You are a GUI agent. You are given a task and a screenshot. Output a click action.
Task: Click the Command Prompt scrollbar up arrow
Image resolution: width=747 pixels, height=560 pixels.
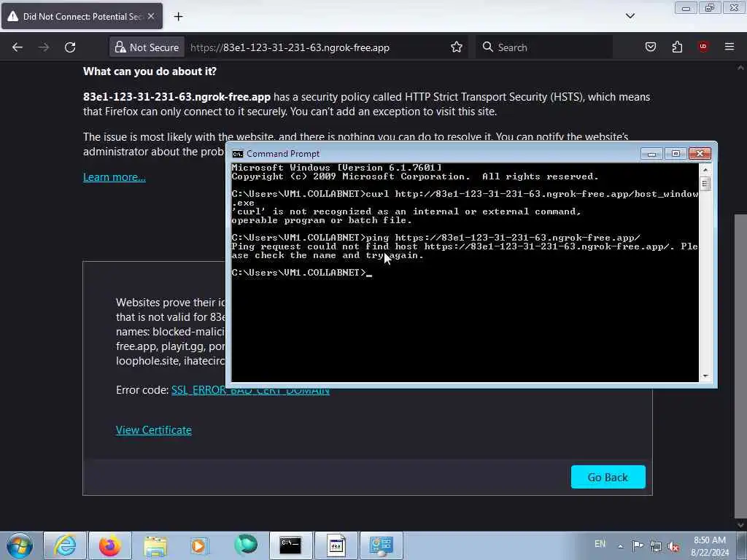click(705, 169)
